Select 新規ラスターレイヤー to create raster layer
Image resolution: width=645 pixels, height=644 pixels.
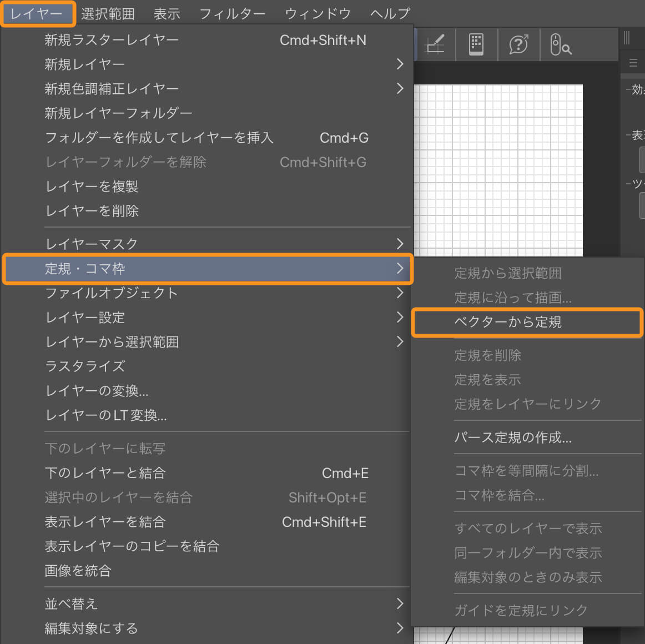(112, 39)
